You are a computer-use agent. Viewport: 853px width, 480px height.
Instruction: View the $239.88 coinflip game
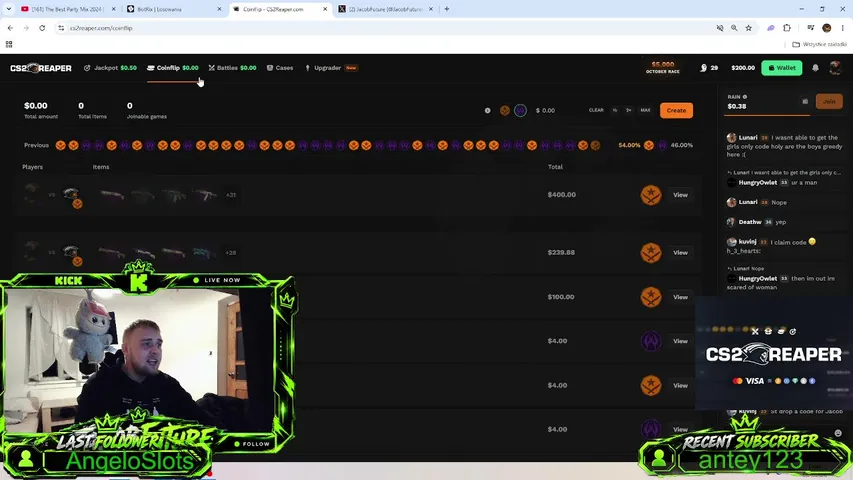680,253
